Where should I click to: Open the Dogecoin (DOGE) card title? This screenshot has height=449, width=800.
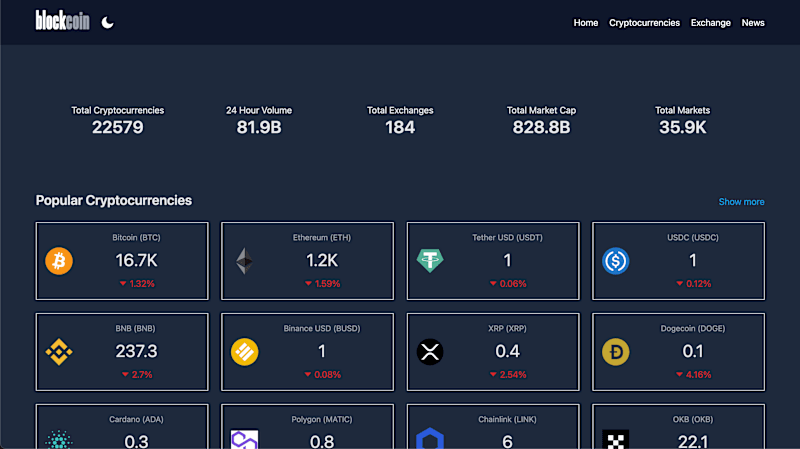click(x=692, y=328)
